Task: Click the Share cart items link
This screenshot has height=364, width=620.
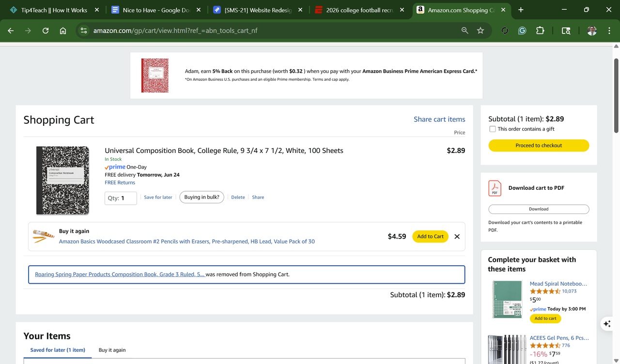Action: (439, 119)
